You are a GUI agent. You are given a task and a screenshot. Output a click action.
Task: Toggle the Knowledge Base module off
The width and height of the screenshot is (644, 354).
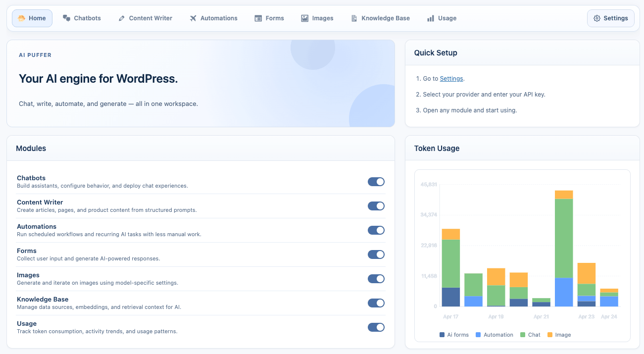pos(376,303)
